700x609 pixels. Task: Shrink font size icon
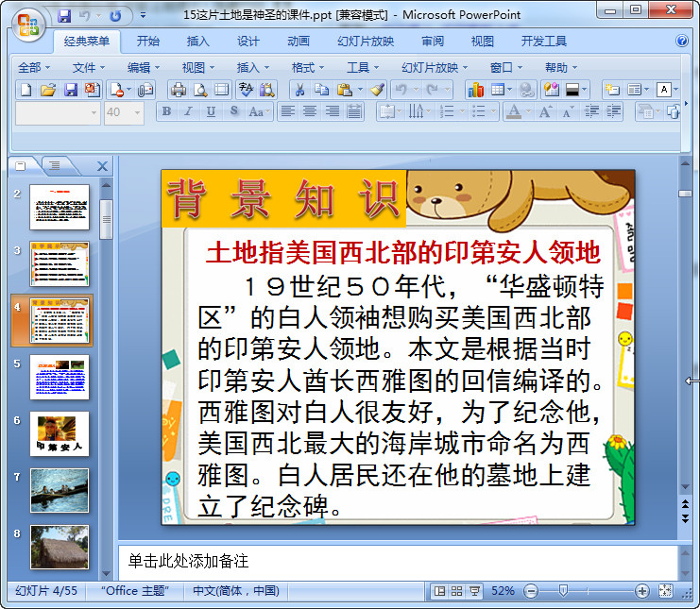click(568, 111)
